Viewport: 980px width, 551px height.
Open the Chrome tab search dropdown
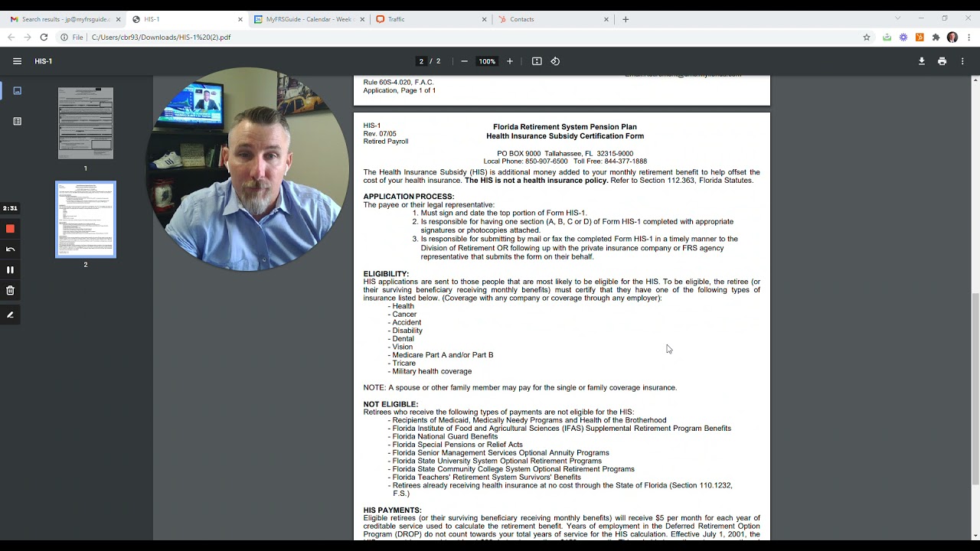click(x=898, y=18)
